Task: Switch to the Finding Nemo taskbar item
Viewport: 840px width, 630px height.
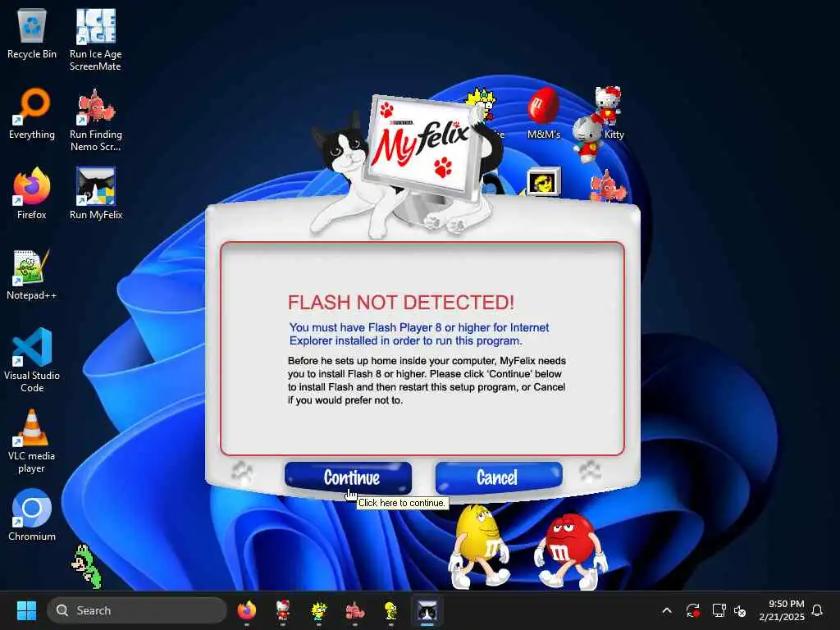Action: [x=354, y=610]
